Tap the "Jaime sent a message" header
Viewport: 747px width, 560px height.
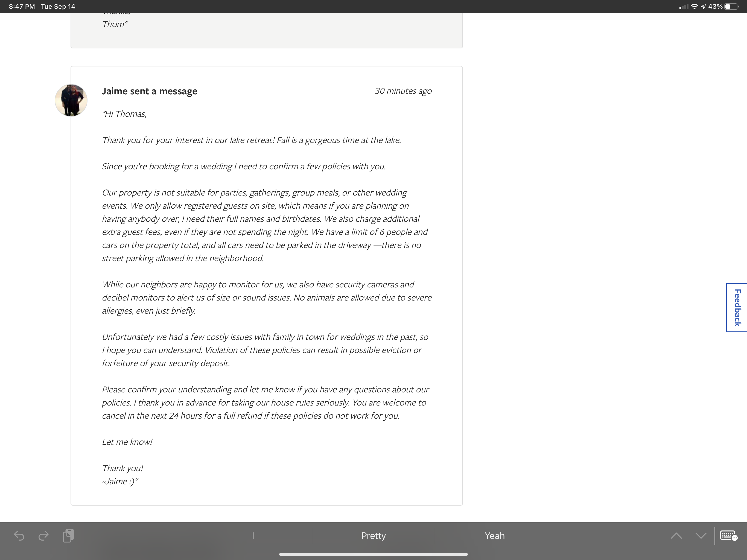click(149, 91)
